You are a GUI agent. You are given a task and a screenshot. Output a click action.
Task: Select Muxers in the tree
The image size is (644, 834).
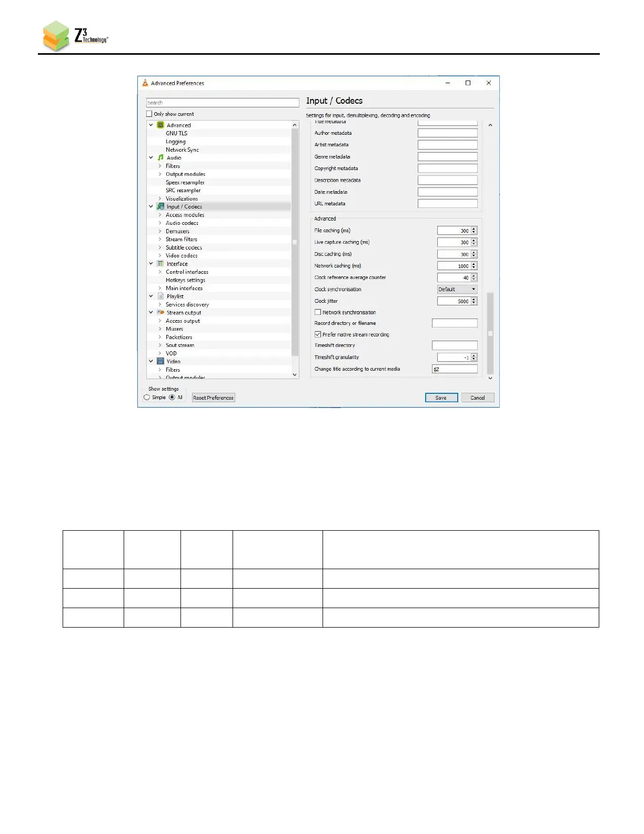tap(175, 329)
